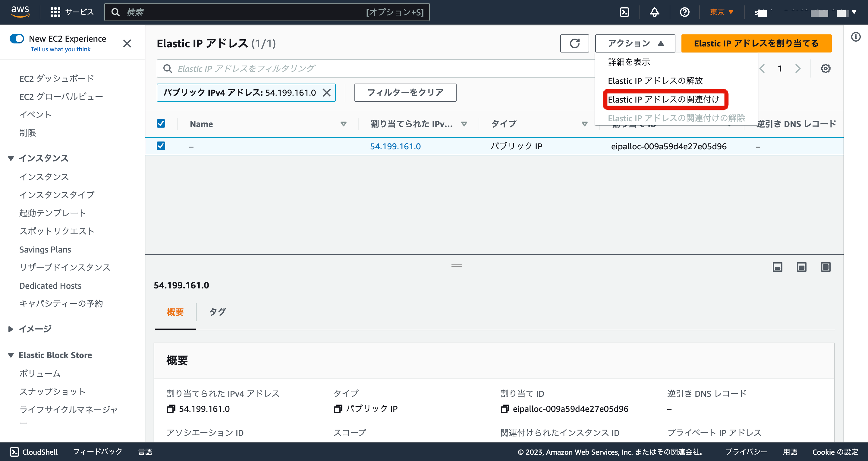Viewport: 868px width, 461px height.
Task: Open the notifications bell
Action: click(x=654, y=12)
